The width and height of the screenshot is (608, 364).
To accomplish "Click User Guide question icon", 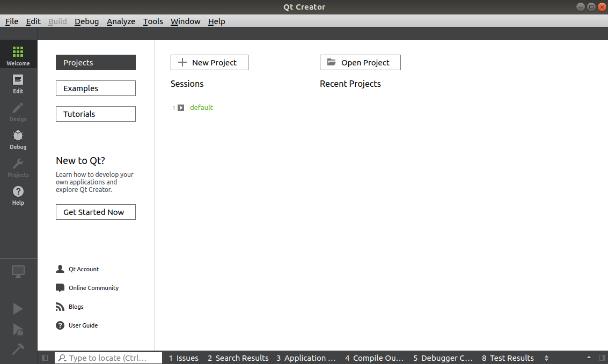I will [x=60, y=325].
